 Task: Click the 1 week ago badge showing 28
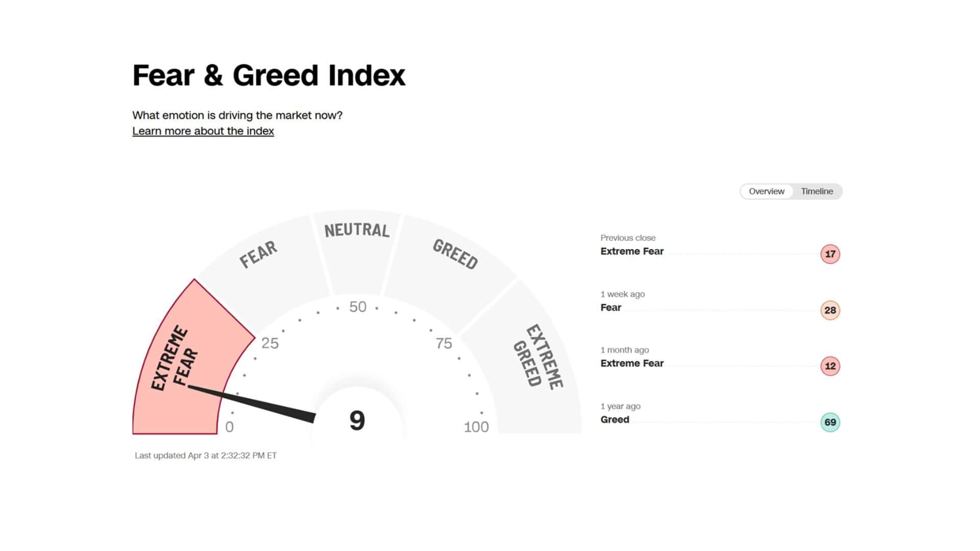(830, 310)
